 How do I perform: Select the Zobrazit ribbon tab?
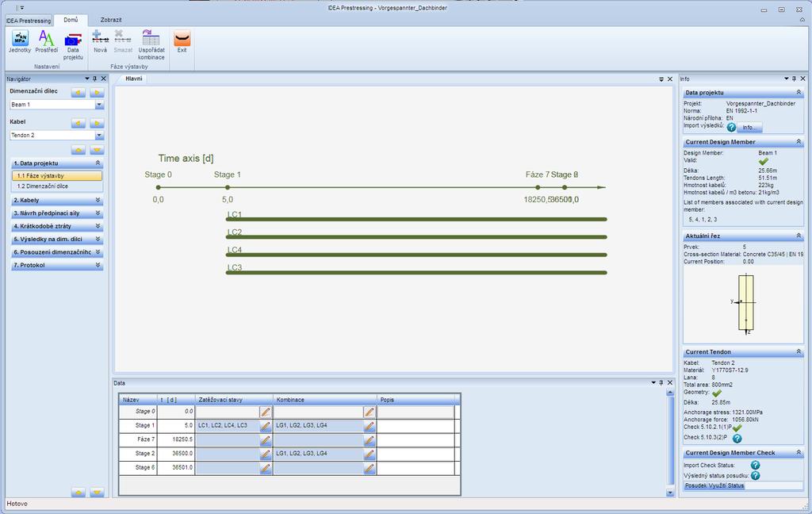point(111,20)
